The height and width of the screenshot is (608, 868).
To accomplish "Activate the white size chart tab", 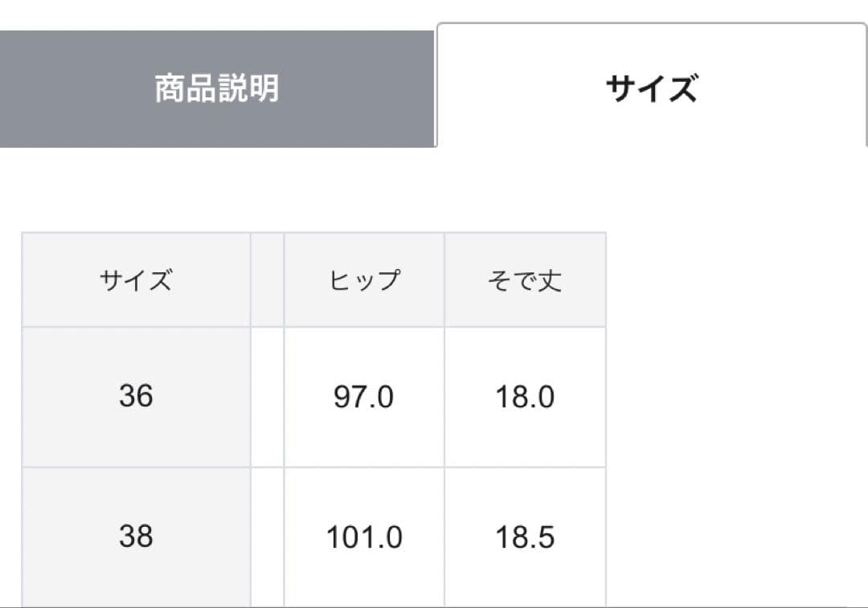I will pyautogui.click(x=651, y=87).
